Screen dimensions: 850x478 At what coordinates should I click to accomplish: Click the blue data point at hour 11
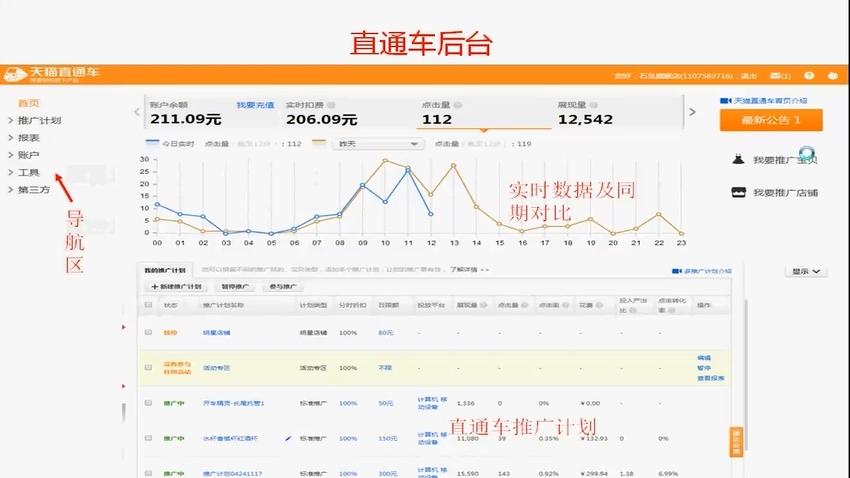pyautogui.click(x=408, y=171)
